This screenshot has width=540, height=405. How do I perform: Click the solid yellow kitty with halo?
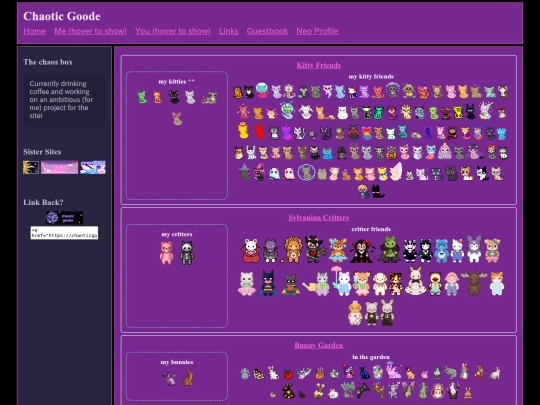243,131
